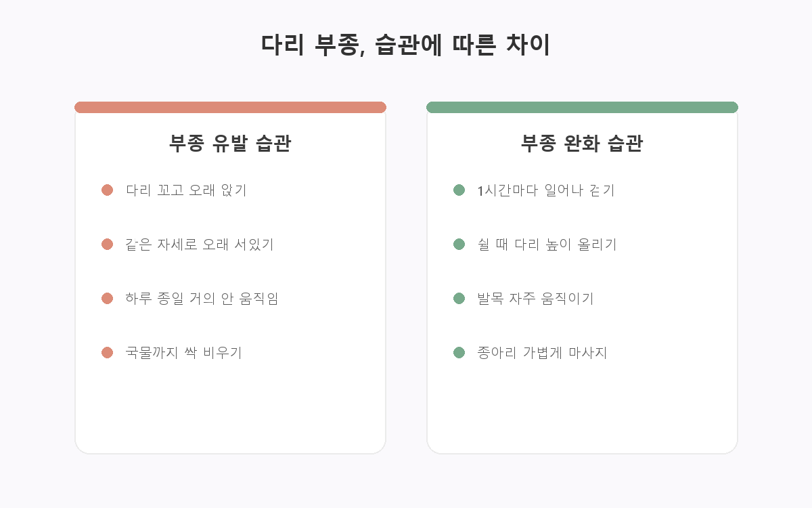Click the green bullet beside 1시간마다 일어나 걷기
Screen dimensions: 812x508
459,190
